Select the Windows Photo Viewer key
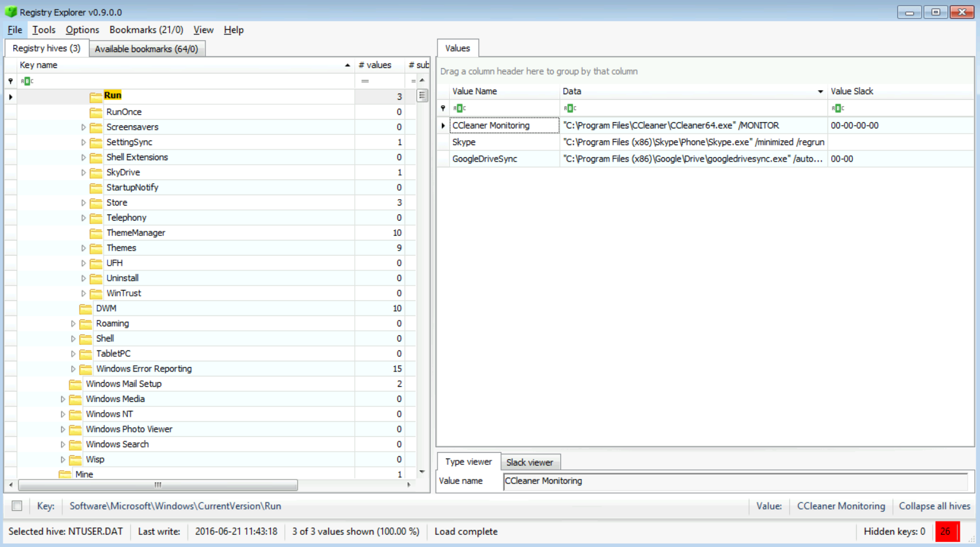The height and width of the screenshot is (547, 980). 129,429
